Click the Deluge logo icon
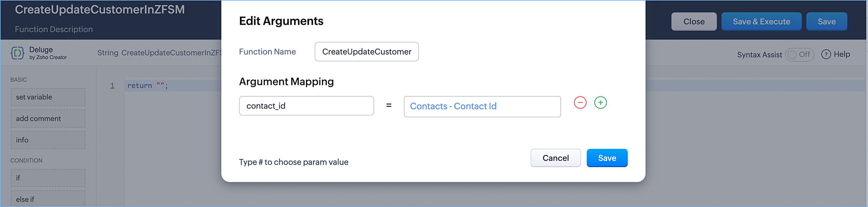The width and height of the screenshot is (868, 207). click(17, 53)
